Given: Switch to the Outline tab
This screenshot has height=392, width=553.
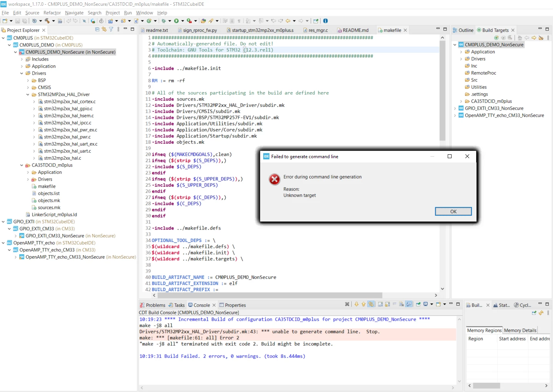Looking at the screenshot, I should point(463,30).
